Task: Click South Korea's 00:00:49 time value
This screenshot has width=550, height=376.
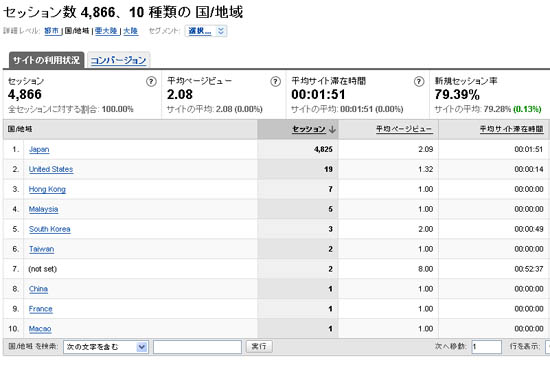Action: 529,229
